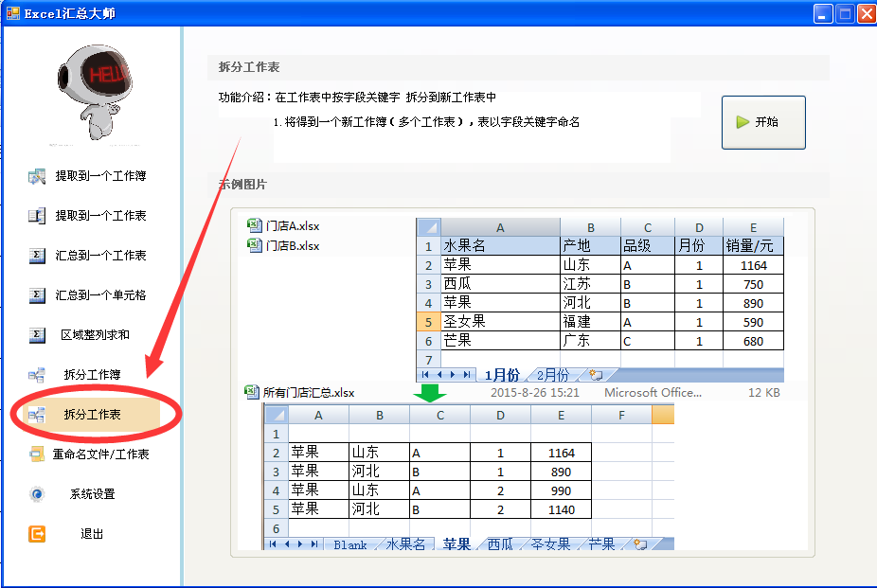The width and height of the screenshot is (877, 588).
Task: Click the 门店A.xlsx file in example
Action: point(292,226)
